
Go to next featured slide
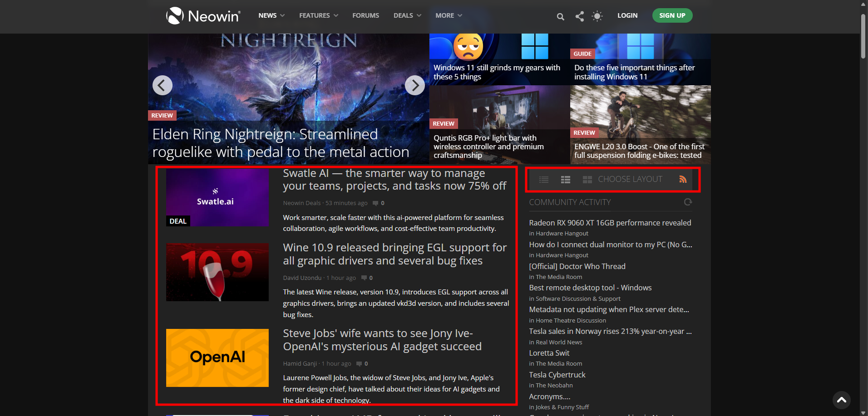(414, 85)
